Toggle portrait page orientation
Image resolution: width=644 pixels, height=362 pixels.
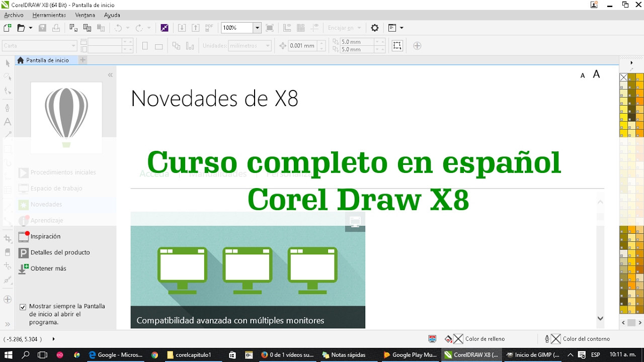point(145,46)
